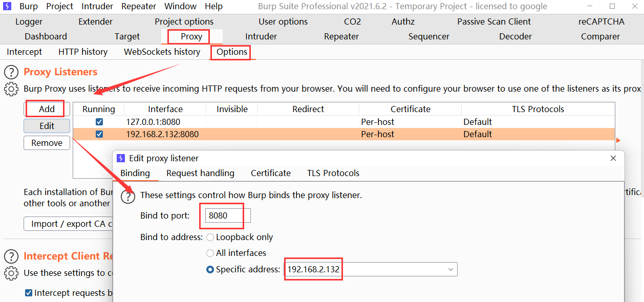Open the Request handling dialog tab
The height and width of the screenshot is (302, 644).
200,173
